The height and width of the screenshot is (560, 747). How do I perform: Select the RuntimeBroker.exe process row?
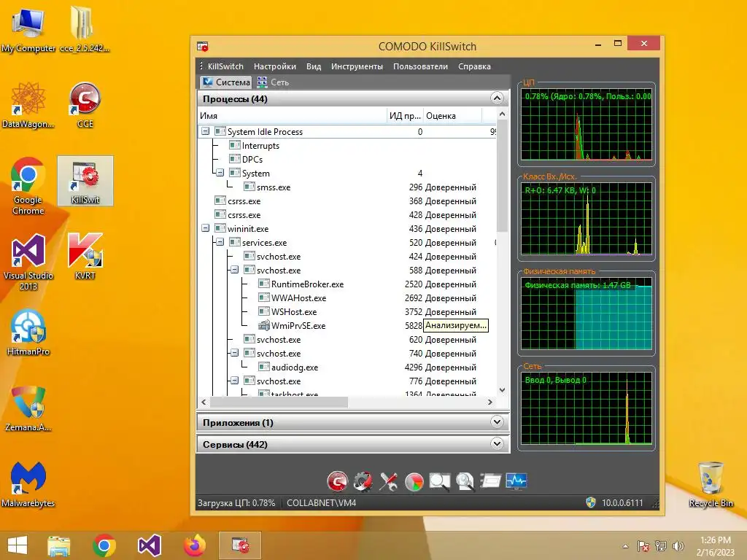coord(347,284)
